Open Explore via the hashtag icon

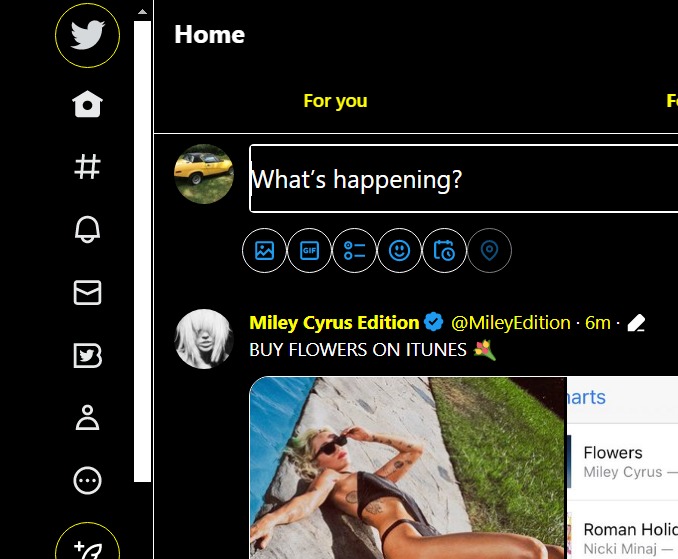87,167
